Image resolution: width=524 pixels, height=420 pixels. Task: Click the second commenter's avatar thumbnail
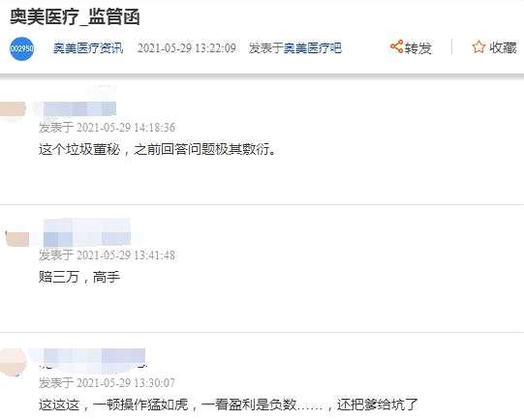[17, 238]
